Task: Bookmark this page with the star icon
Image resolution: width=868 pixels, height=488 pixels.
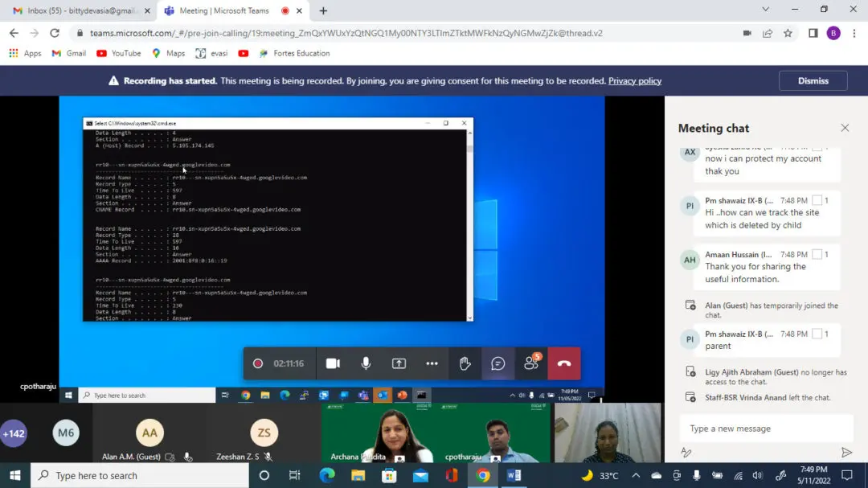Action: tap(788, 33)
